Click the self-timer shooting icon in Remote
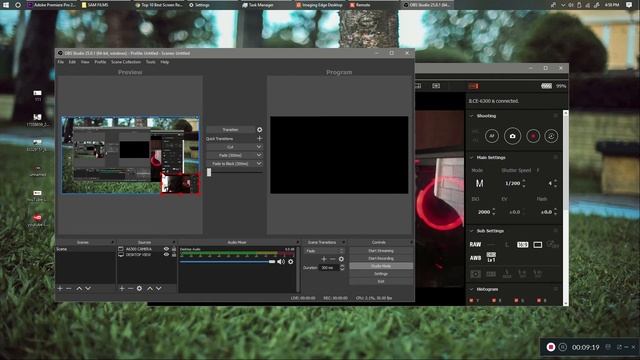 tap(551, 136)
